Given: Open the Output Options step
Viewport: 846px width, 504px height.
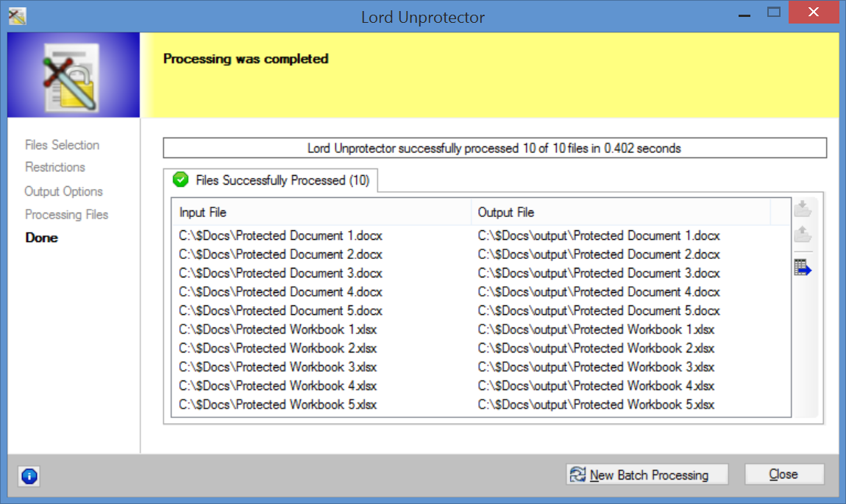Looking at the screenshot, I should [x=64, y=191].
